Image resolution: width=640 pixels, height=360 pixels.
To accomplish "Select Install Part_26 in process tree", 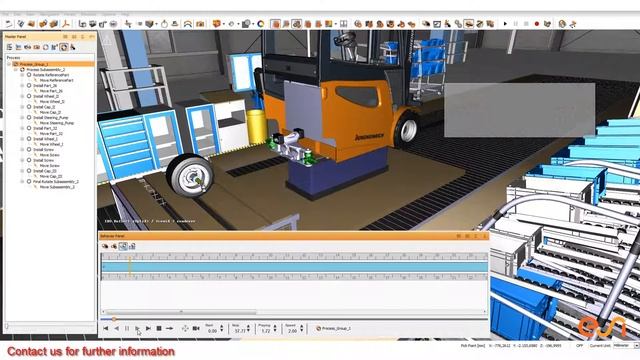I will pos(45,86).
